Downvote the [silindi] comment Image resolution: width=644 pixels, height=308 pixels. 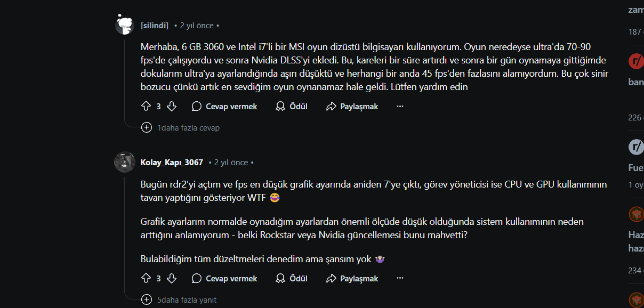[x=171, y=107]
